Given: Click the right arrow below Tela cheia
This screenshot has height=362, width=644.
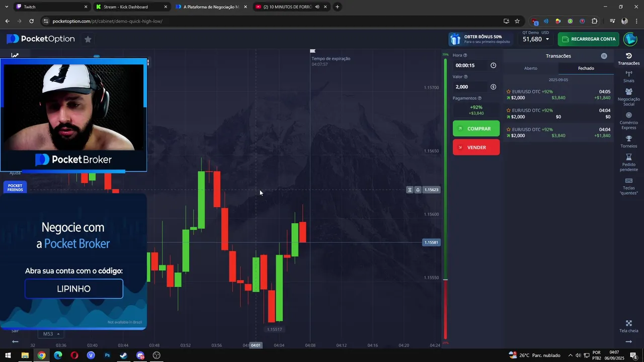Looking at the screenshot, I should pyautogui.click(x=628, y=341).
